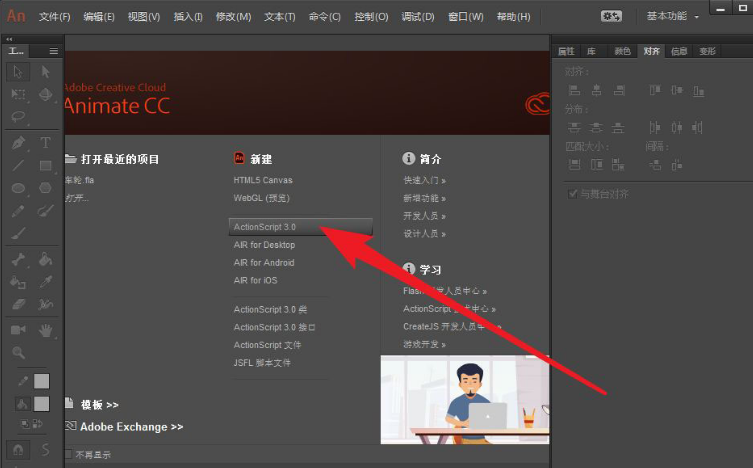Select the Ink Bottle tool
753x468 pixels.
(x=18, y=282)
